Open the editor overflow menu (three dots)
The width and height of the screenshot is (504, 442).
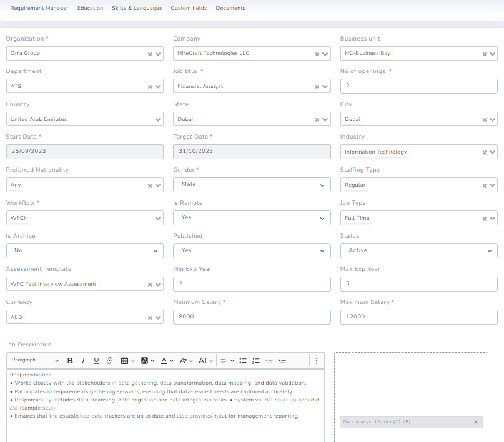pos(316,360)
